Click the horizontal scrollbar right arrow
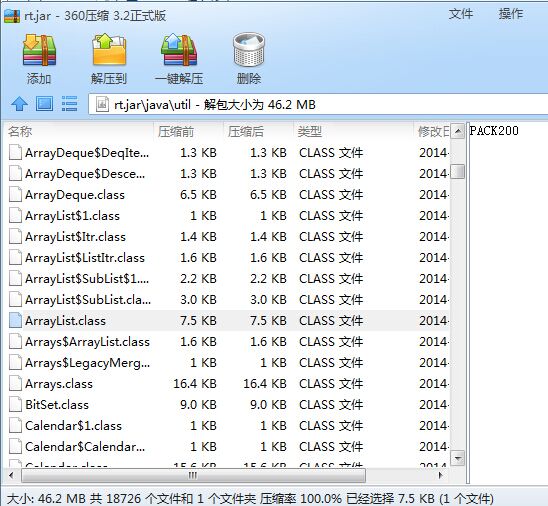 point(441,475)
